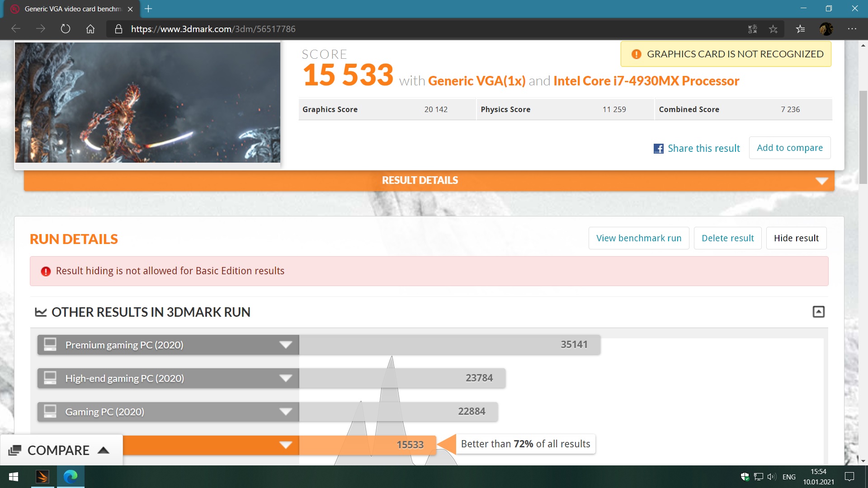Viewport: 868px width, 488px height.
Task: Click the browser forward arrow
Action: coord(41,29)
